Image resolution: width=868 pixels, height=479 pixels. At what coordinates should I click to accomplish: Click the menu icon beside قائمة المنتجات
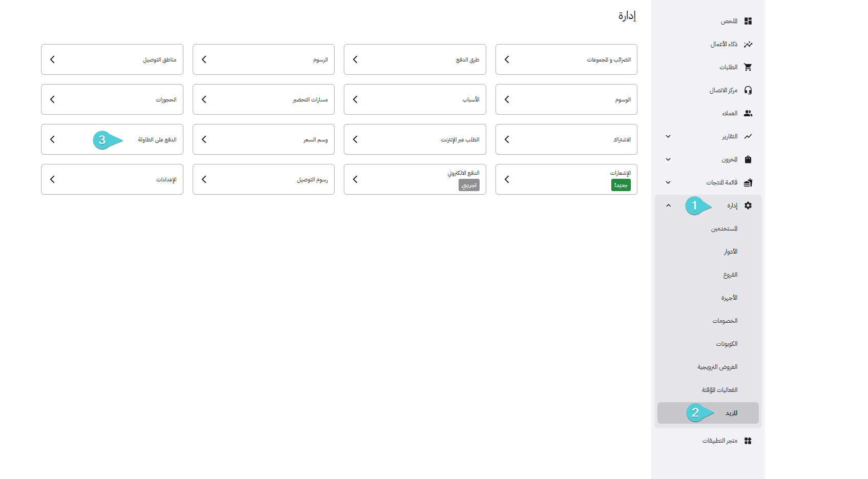pyautogui.click(x=748, y=182)
